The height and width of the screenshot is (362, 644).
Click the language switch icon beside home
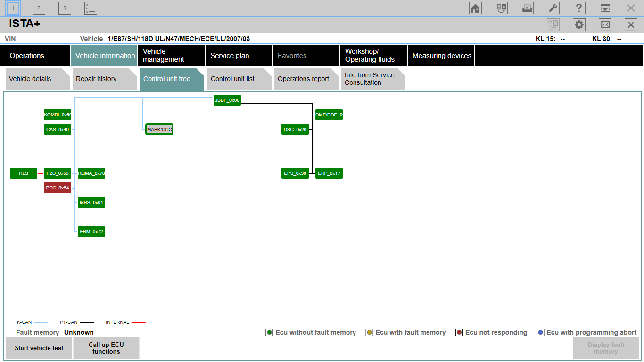pos(501,8)
